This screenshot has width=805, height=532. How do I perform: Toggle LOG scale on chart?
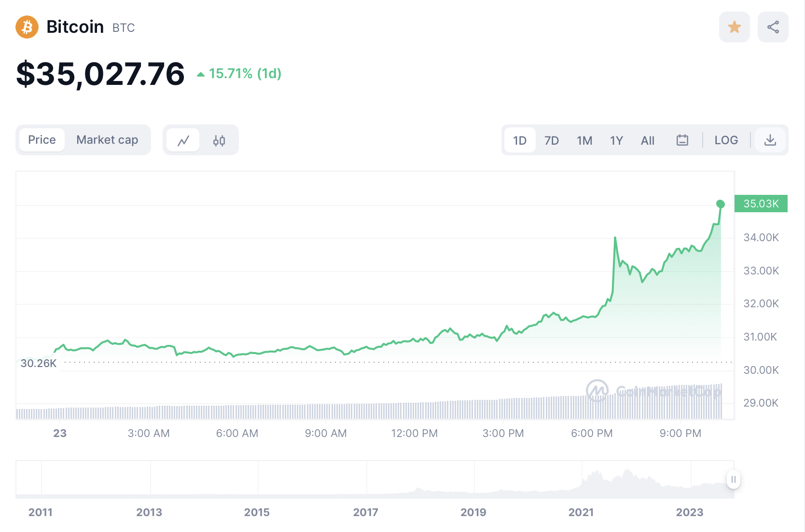pyautogui.click(x=726, y=140)
